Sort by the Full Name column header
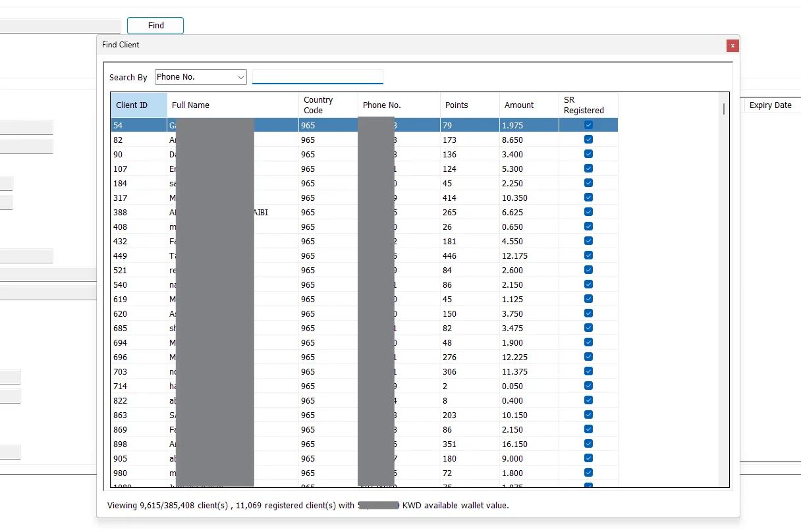Image resolution: width=801 pixels, height=532 pixels. click(x=233, y=105)
